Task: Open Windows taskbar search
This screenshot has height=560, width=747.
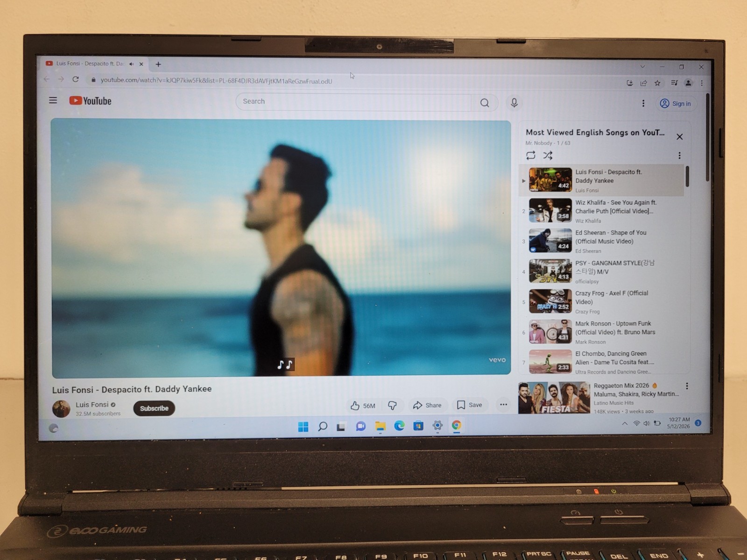Action: tap(322, 427)
